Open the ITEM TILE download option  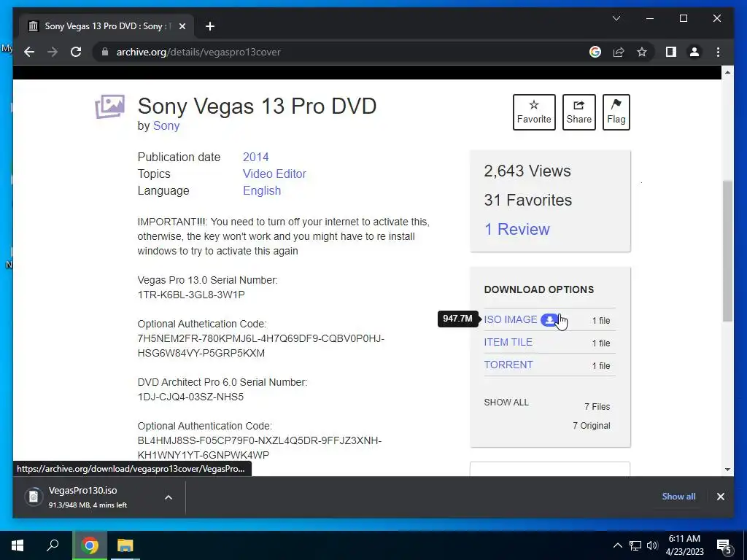coord(508,342)
